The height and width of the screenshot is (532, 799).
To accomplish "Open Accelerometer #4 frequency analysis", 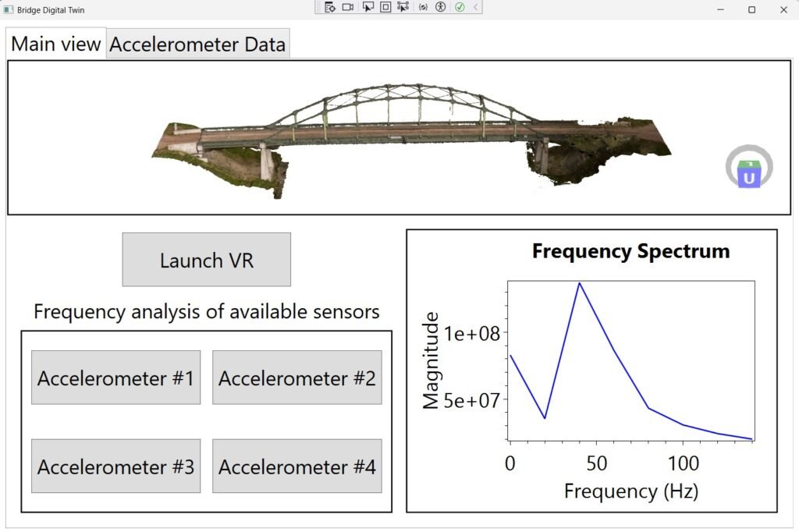I will tap(297, 467).
